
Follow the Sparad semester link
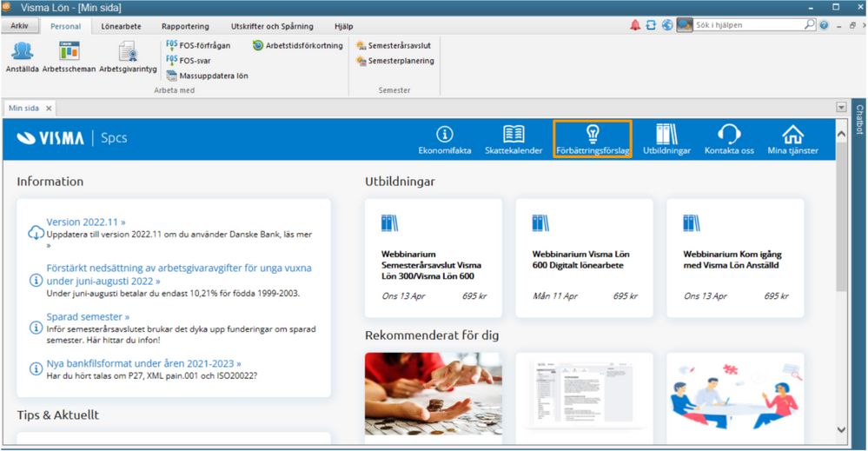coord(88,317)
